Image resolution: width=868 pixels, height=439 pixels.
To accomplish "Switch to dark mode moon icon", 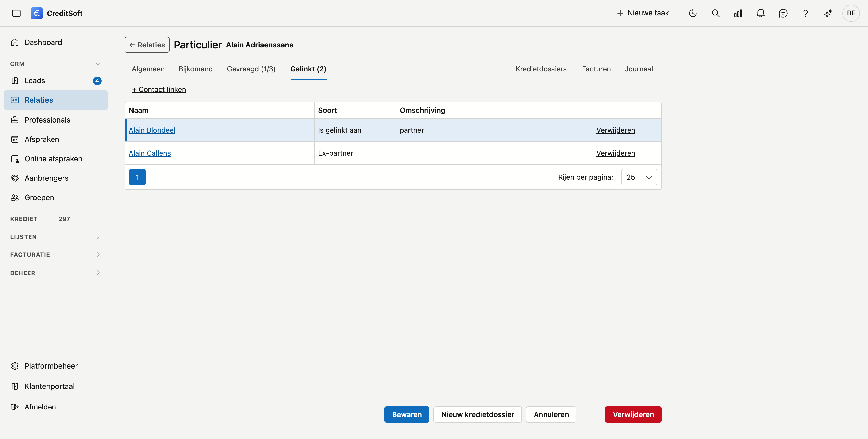I will [x=693, y=13].
